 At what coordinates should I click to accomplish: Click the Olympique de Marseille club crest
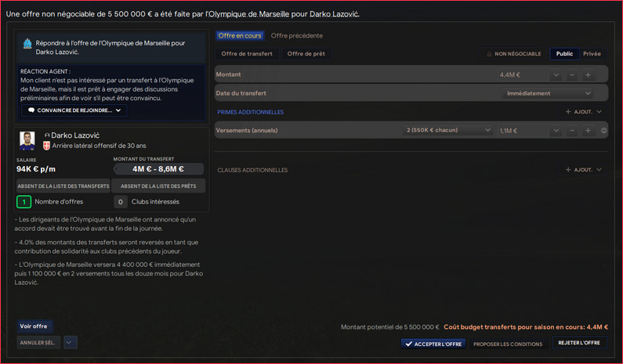27,43
